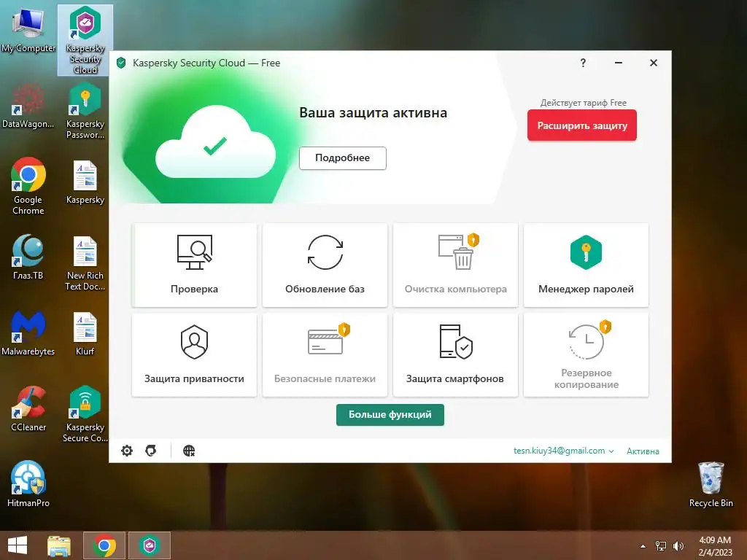Image resolution: width=747 pixels, height=560 pixels.
Task: Click the Подробнее button
Action: [343, 158]
